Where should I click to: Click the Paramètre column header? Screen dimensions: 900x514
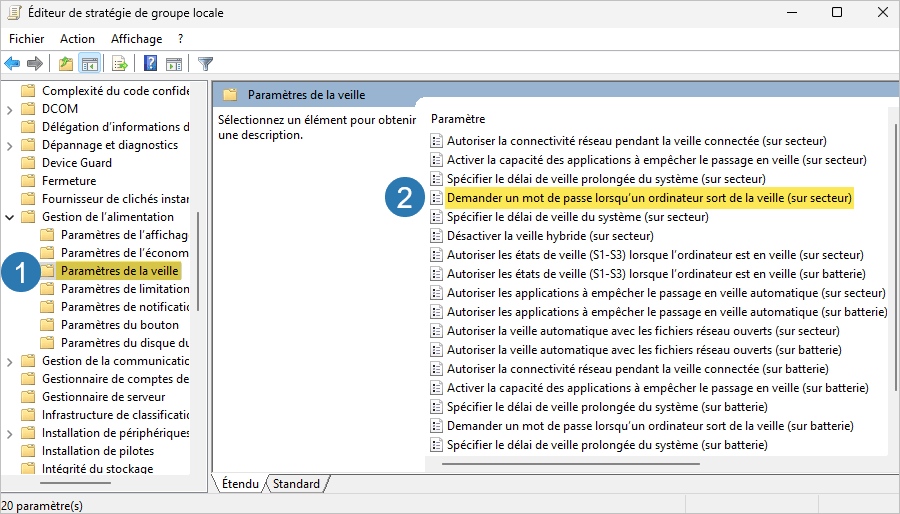[458, 119]
